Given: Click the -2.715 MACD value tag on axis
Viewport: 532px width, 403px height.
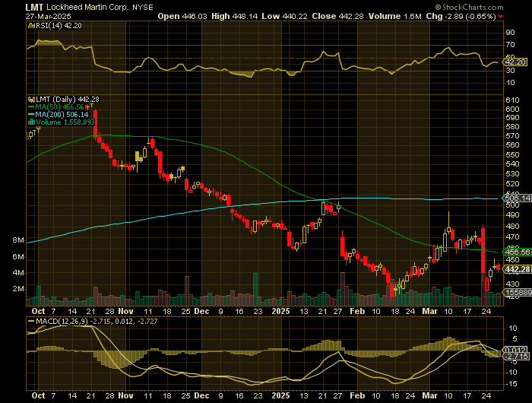Looking at the screenshot, I should (516, 356).
